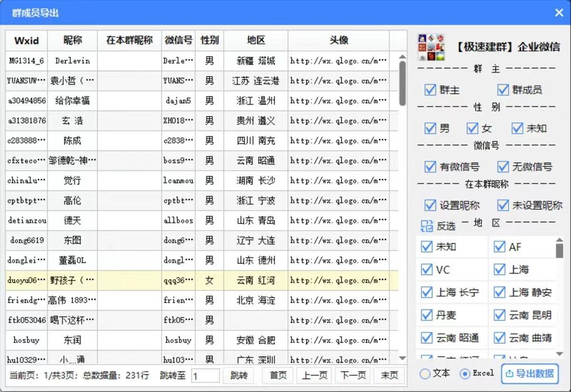Toggle the 上海 静安 region checkbox
Screen dimensions: 571x392
pyautogui.click(x=499, y=292)
